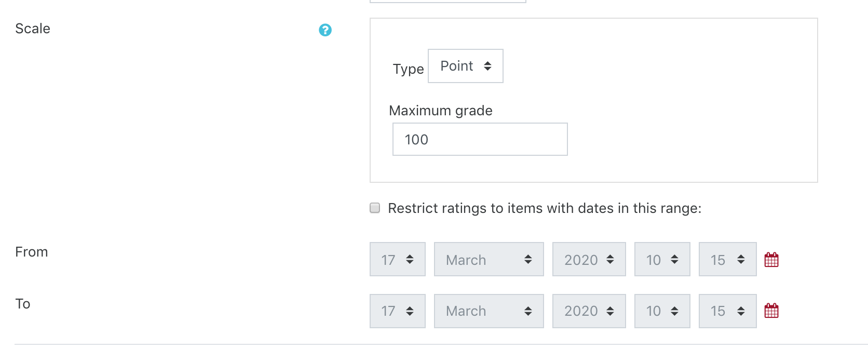Open the To hour dropdown showing 10

point(662,311)
